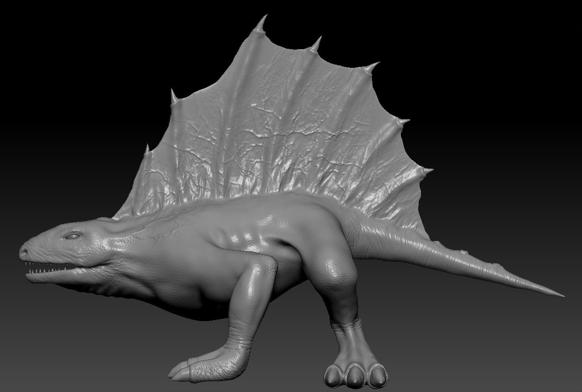Screen dimensions: 582x392
Task: Click the dimetrodon's eye
Action: tap(73, 237)
